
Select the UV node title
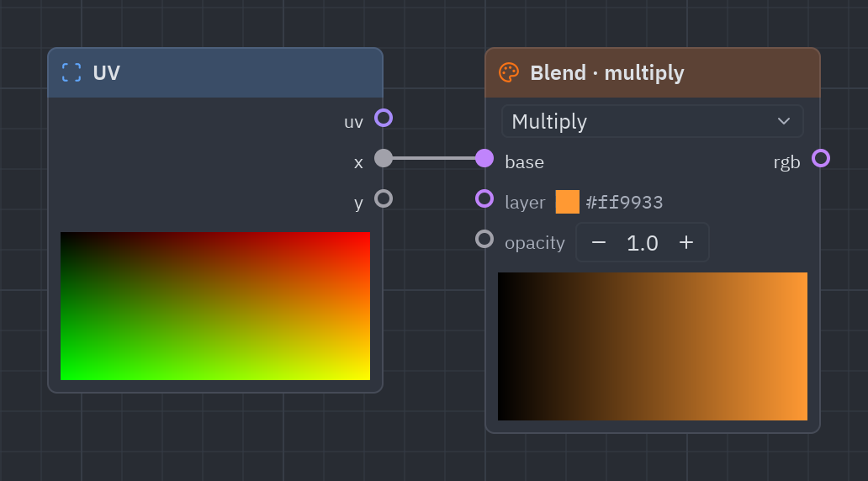tap(106, 73)
